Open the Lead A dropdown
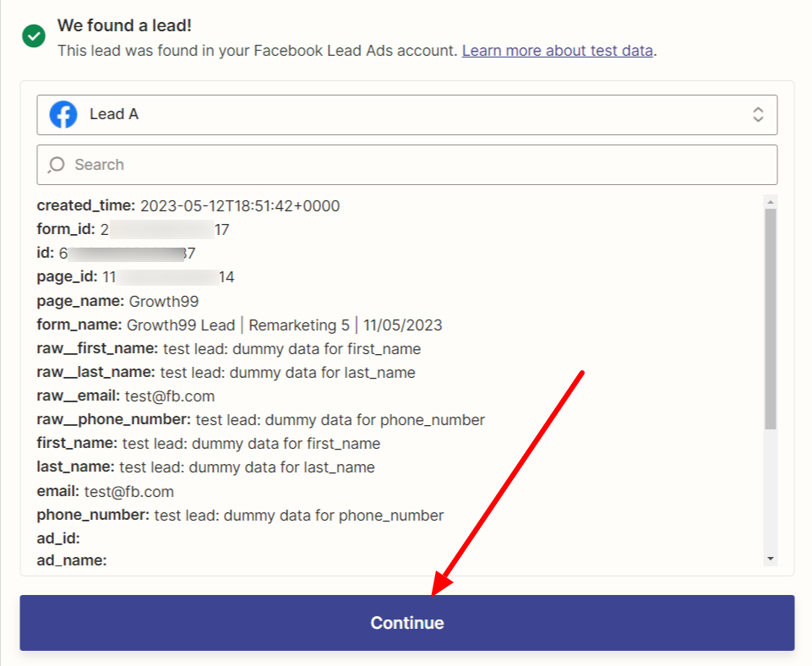This screenshot has width=812, height=666. (x=407, y=114)
